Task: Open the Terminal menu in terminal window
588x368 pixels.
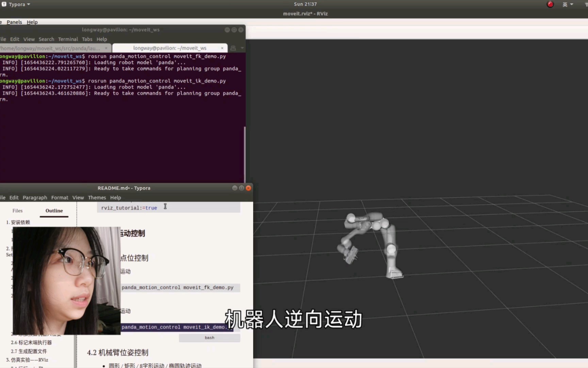Action: (x=68, y=39)
